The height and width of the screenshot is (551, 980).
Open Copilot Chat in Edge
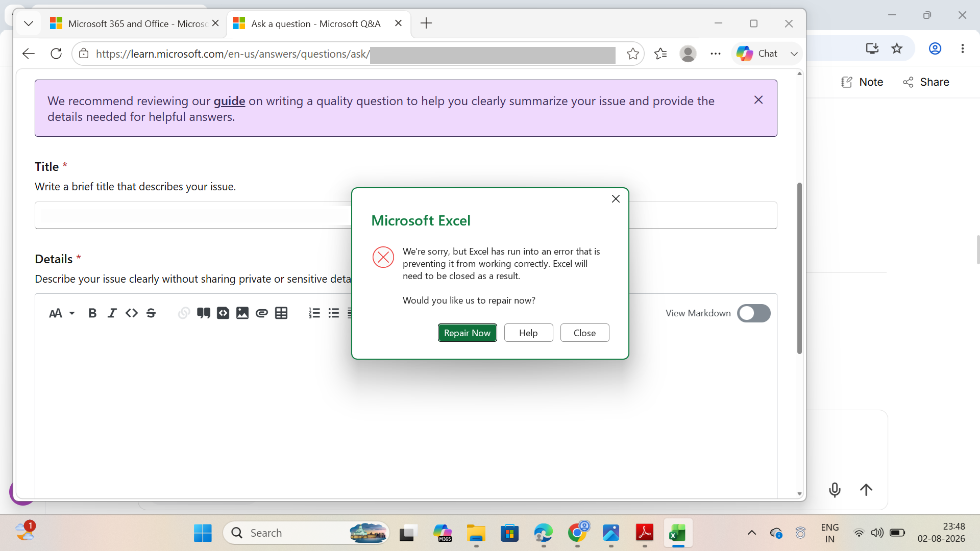(x=757, y=54)
